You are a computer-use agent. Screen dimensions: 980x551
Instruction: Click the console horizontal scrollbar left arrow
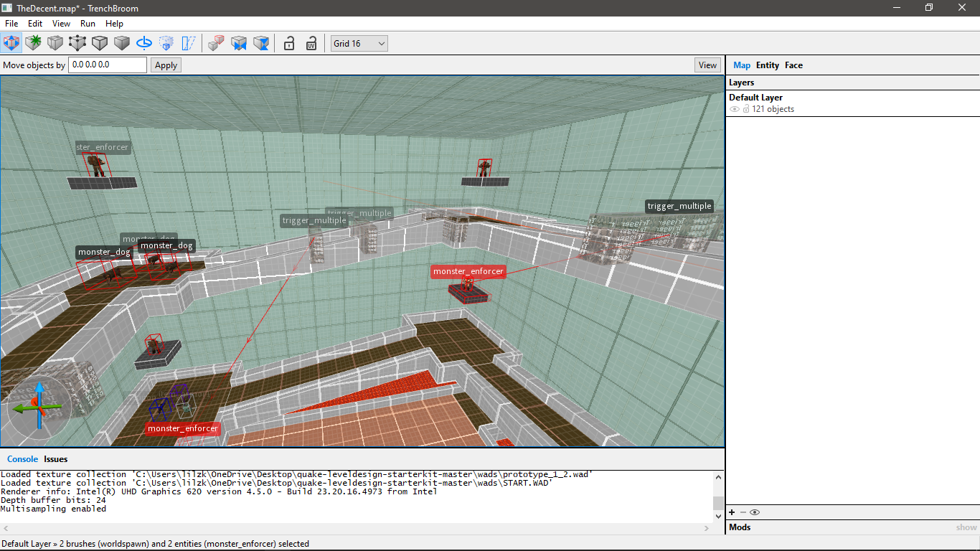[x=6, y=528]
